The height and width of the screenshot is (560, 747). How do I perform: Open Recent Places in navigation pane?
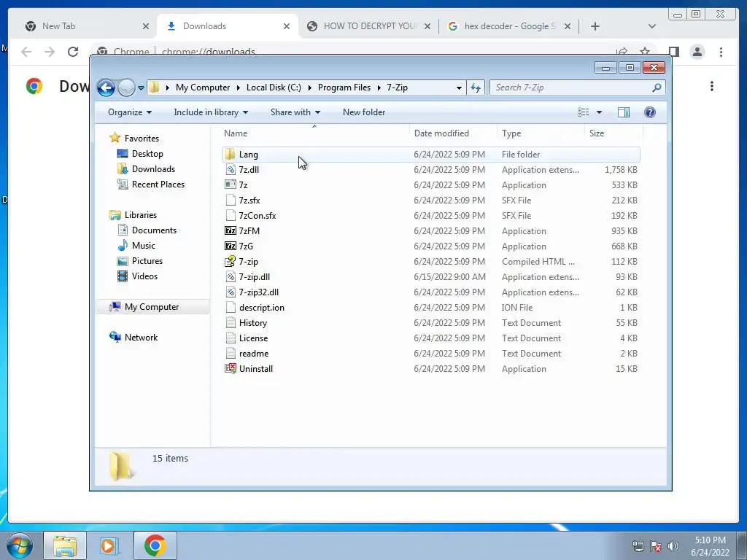(x=158, y=184)
